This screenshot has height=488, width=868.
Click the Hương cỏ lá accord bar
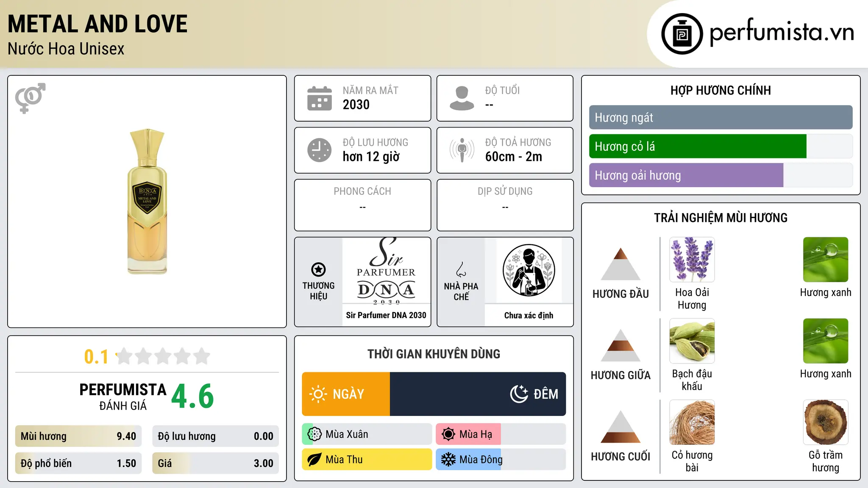pos(721,146)
